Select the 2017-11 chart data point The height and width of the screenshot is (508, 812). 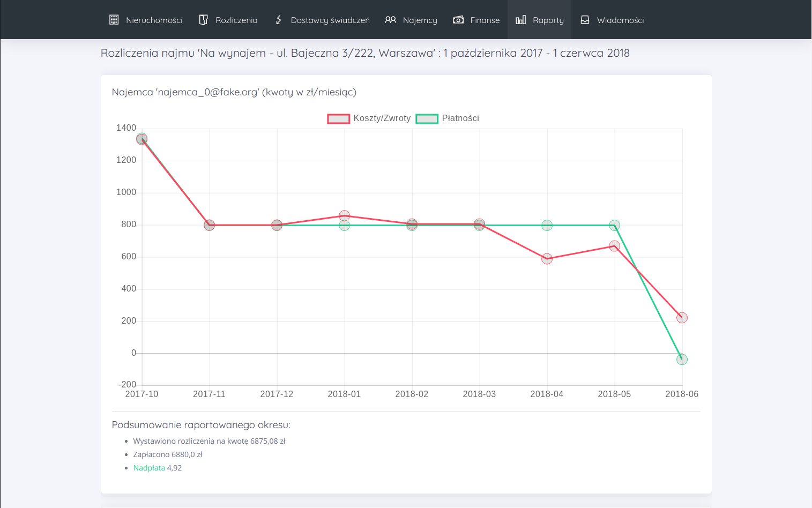210,225
